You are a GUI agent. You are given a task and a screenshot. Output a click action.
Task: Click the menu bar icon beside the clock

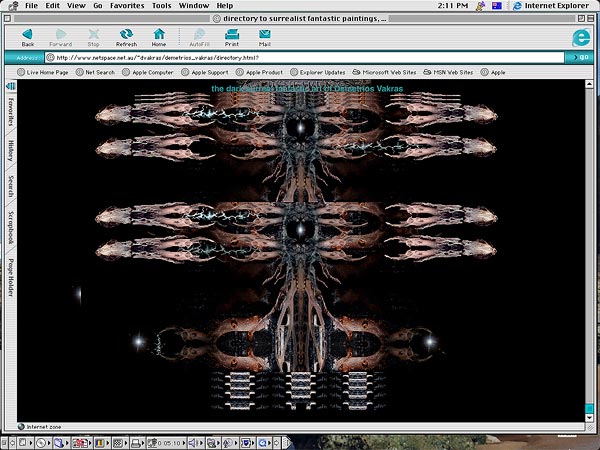(x=481, y=6)
